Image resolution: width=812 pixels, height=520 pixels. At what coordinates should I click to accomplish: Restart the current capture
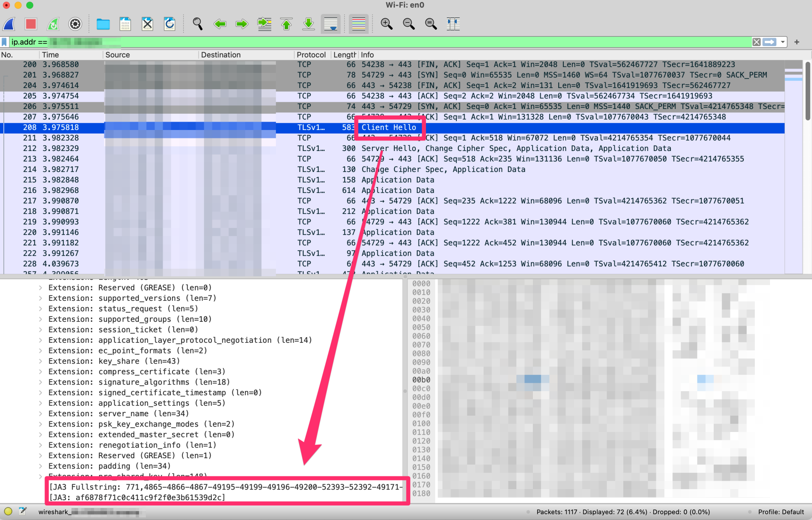pos(53,24)
